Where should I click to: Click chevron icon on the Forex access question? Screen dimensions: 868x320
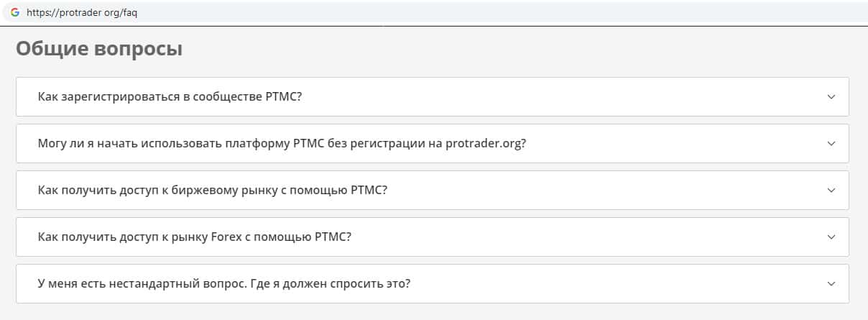831,237
